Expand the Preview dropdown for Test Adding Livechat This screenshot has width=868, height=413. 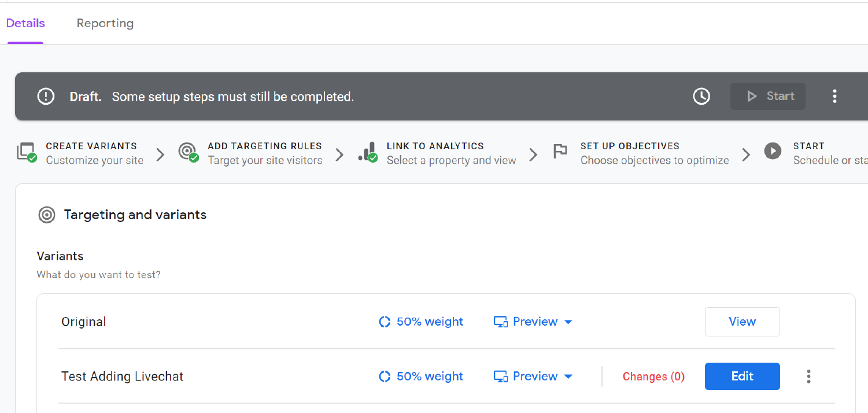tap(568, 376)
